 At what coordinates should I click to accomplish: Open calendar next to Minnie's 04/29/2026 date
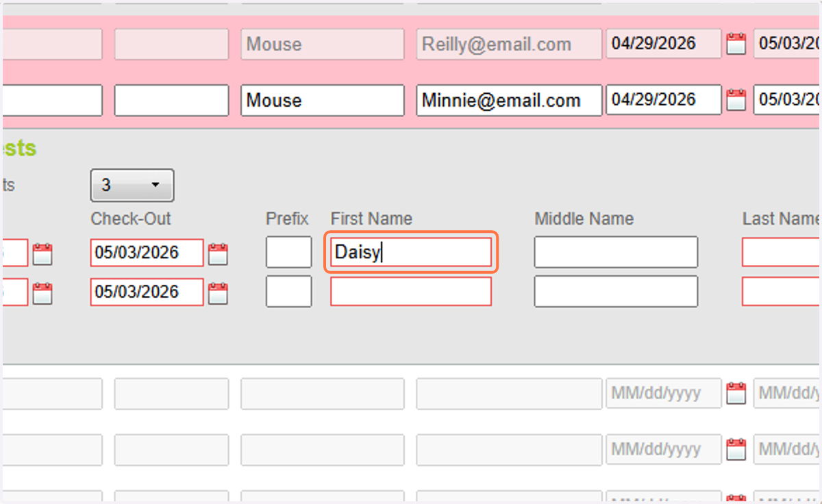coord(736,100)
